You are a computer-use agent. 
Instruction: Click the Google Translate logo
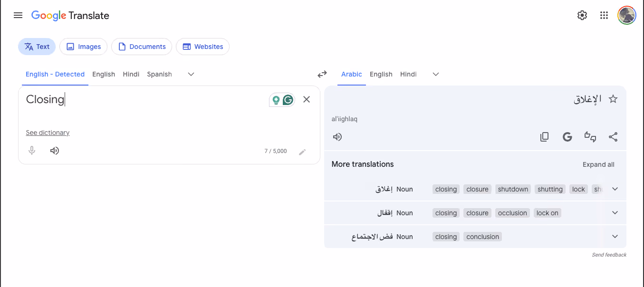(x=70, y=15)
